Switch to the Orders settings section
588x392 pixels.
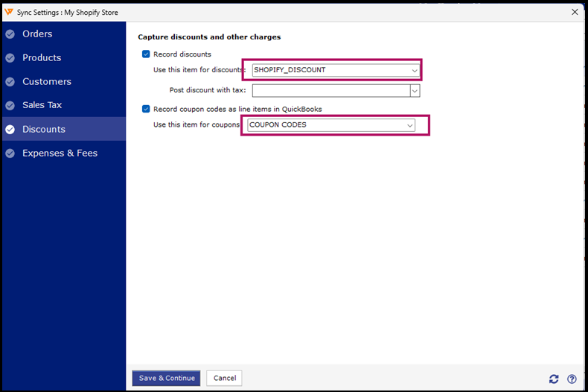pyautogui.click(x=37, y=34)
